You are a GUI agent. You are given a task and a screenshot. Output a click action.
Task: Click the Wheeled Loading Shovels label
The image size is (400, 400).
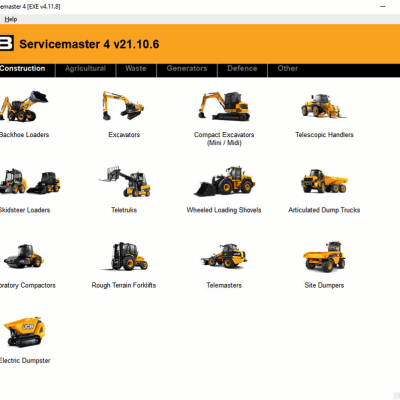[224, 210]
